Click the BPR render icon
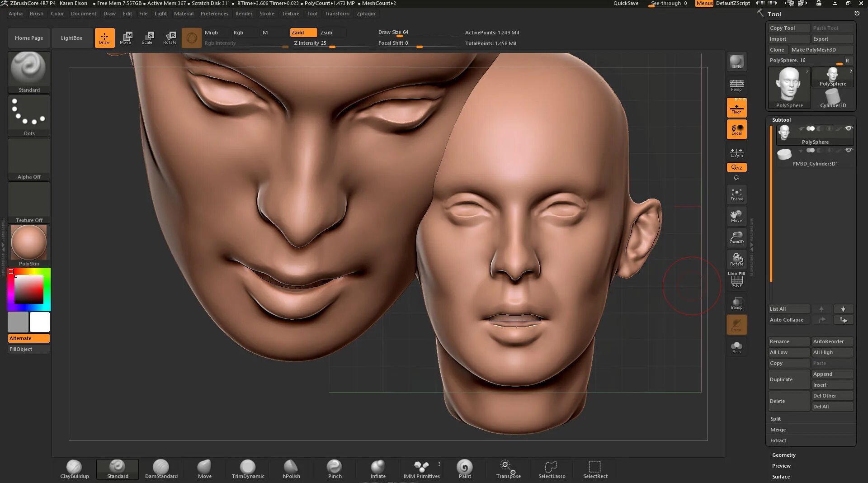The height and width of the screenshot is (483, 868). (x=736, y=62)
